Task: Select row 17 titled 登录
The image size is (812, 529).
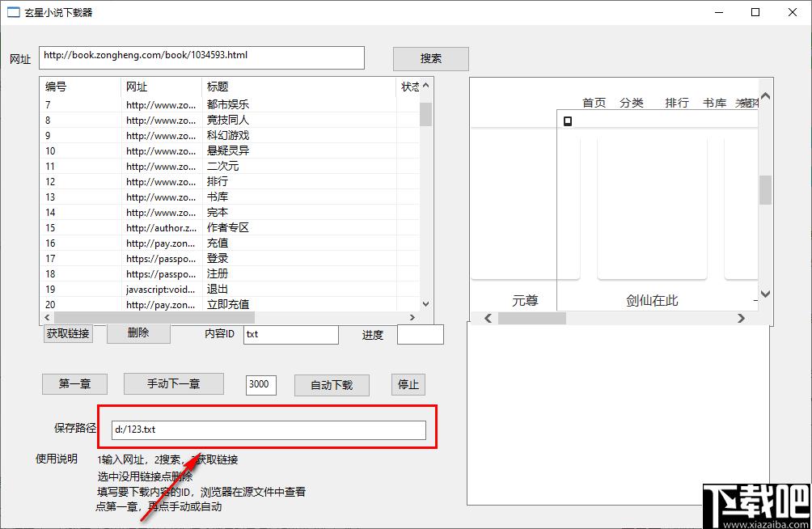Action: [x=230, y=259]
